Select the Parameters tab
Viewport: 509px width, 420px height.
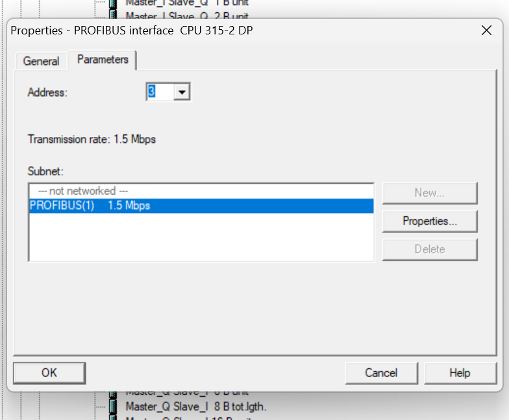pyautogui.click(x=103, y=60)
